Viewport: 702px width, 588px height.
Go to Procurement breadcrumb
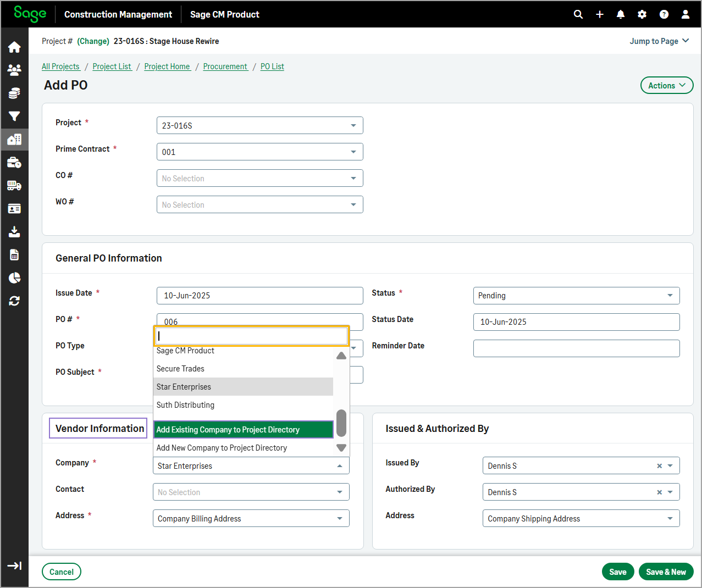click(x=225, y=66)
